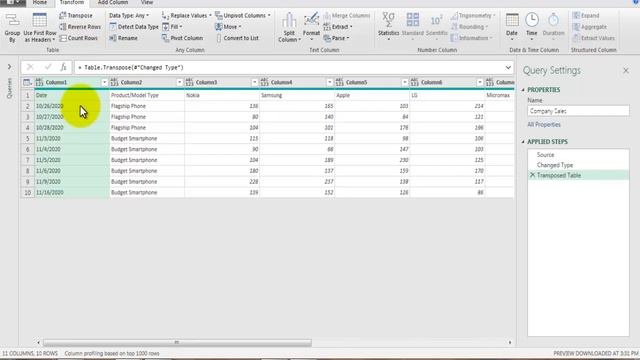Collapse the APPLIED STEPS section
This screenshot has width=640, height=360.
click(523, 142)
